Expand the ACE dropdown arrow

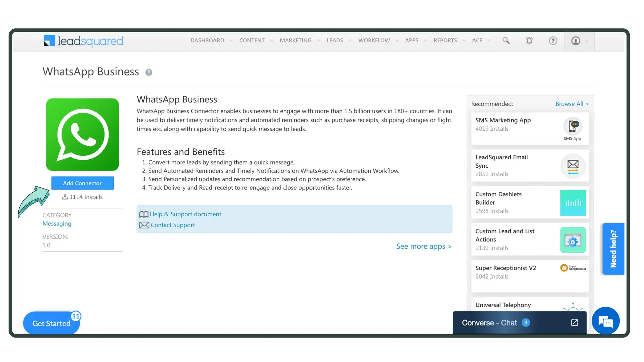[x=489, y=41]
